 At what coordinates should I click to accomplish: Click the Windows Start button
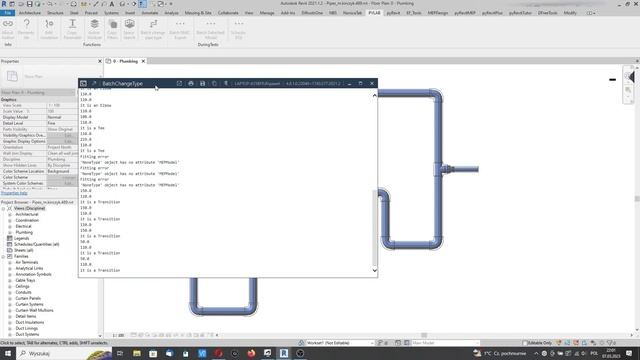(x=8, y=353)
